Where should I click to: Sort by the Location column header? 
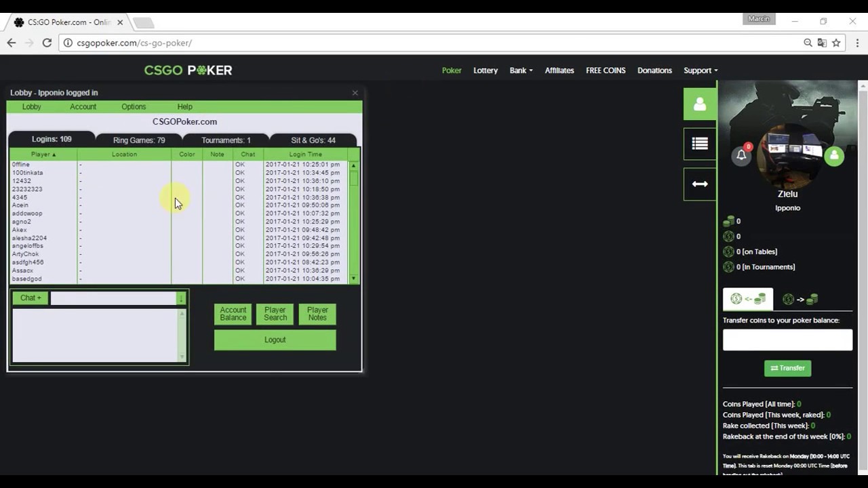124,155
